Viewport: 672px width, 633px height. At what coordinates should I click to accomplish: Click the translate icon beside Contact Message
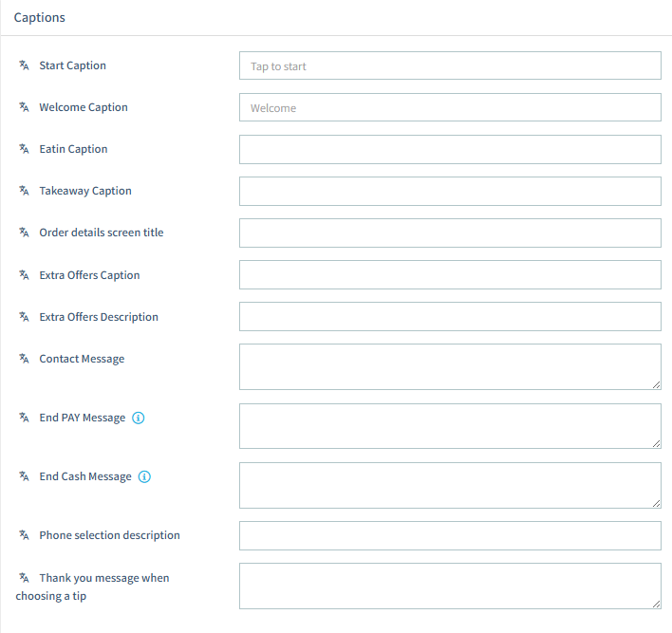pyautogui.click(x=25, y=359)
